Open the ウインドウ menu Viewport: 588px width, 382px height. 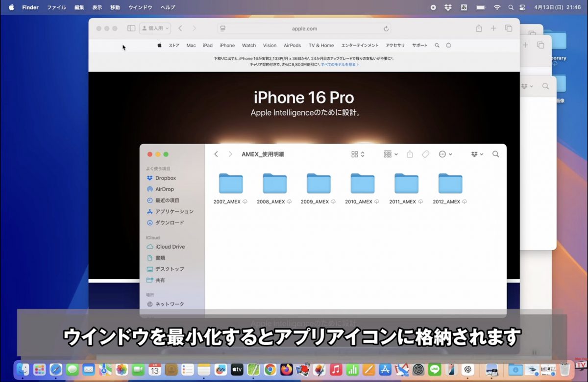140,7
